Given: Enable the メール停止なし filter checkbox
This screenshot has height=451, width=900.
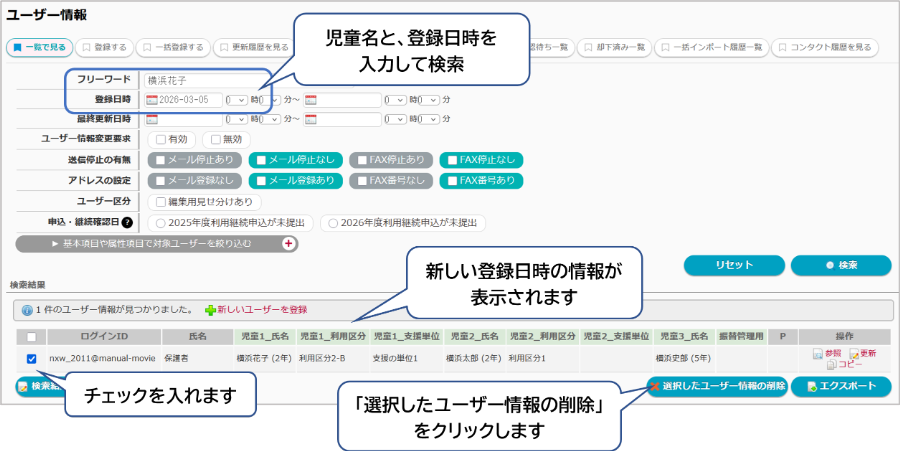Looking at the screenshot, I should [x=258, y=160].
